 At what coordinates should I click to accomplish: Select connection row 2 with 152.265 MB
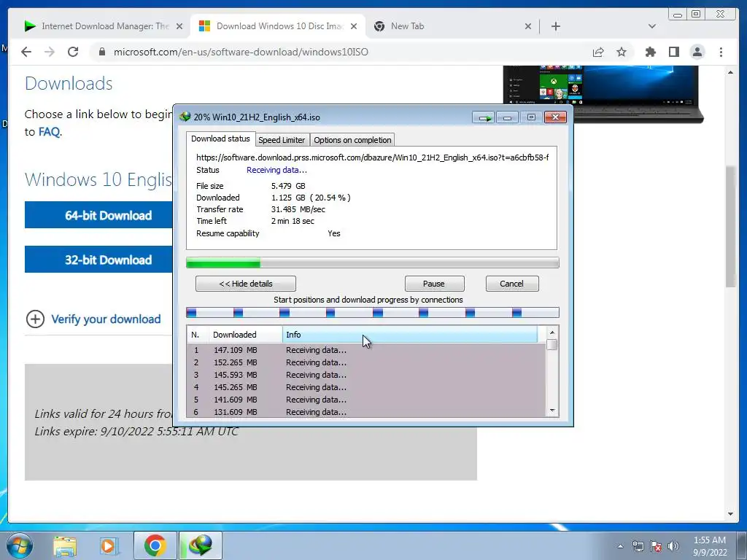click(366, 362)
